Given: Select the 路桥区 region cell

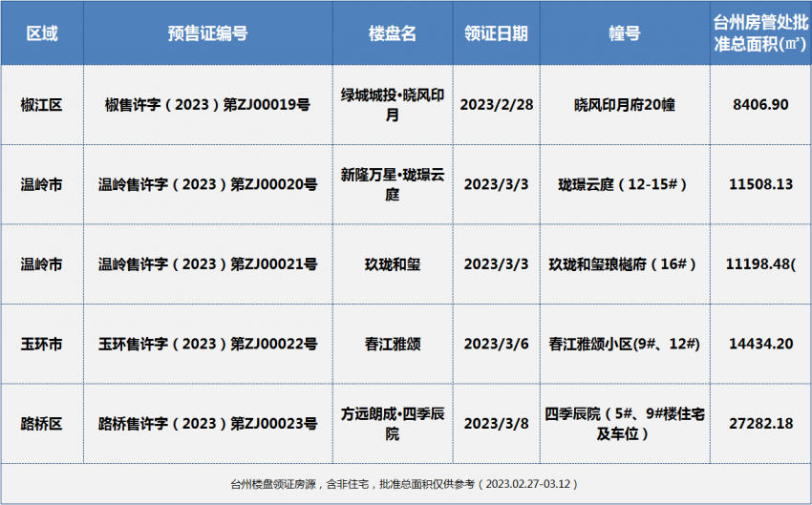Looking at the screenshot, I should 42,423.
